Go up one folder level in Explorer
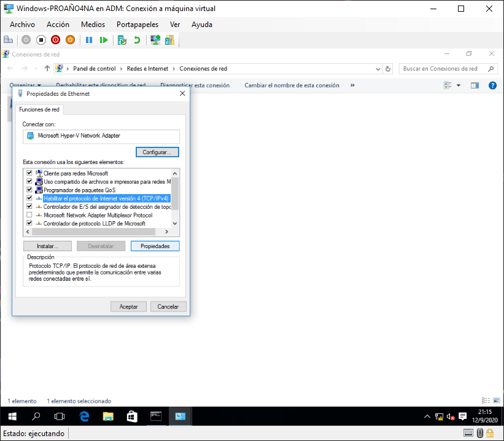Screen dimensions: 504x441 (x=47, y=68)
